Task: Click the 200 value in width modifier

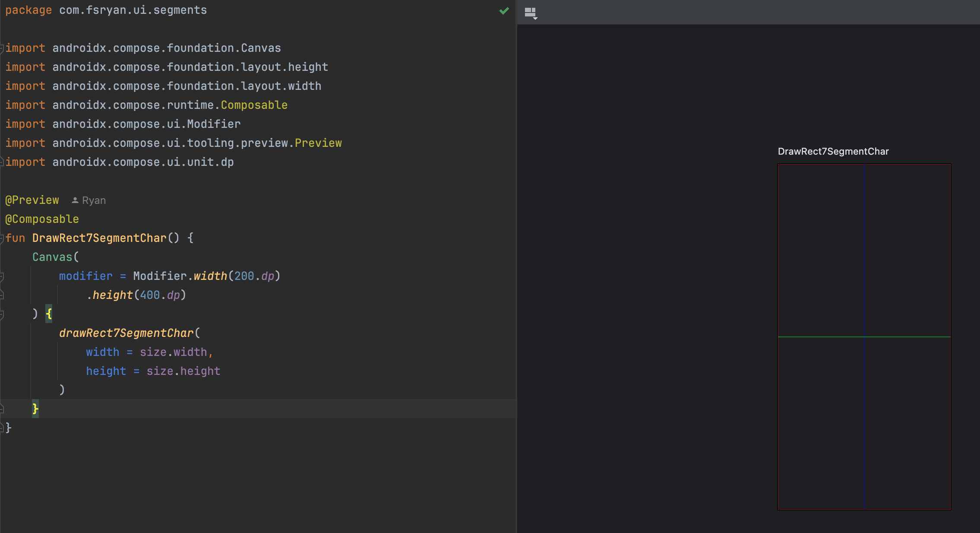Action: (x=244, y=276)
